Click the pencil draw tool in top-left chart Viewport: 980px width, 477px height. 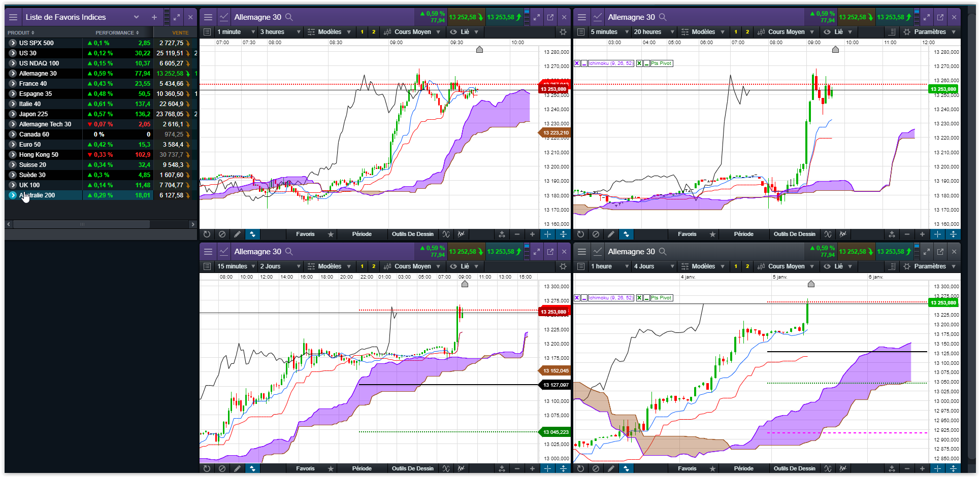(237, 234)
